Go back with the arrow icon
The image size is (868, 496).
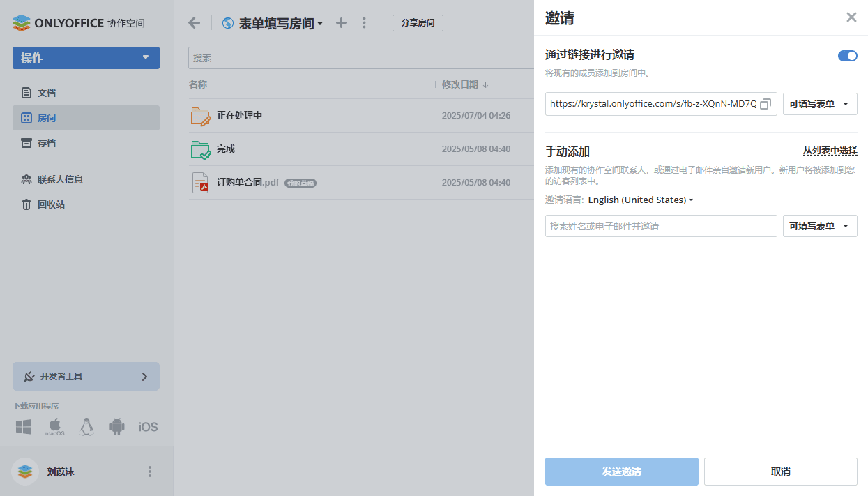click(x=195, y=23)
